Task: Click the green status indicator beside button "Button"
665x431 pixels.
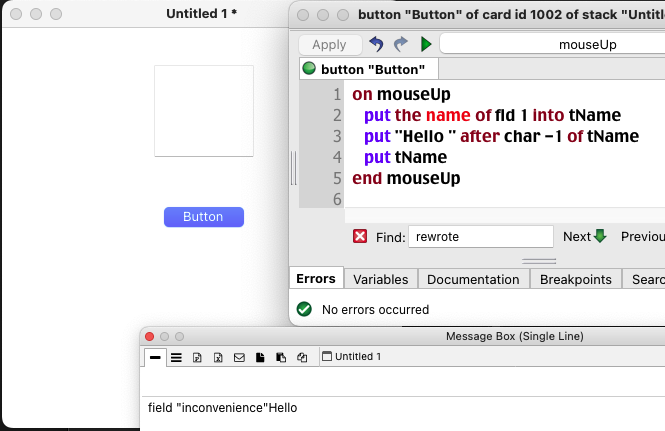Action: [x=309, y=68]
